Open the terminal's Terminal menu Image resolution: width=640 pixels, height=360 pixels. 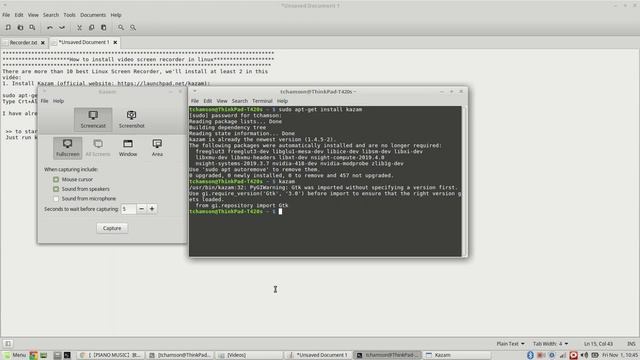pos(262,101)
